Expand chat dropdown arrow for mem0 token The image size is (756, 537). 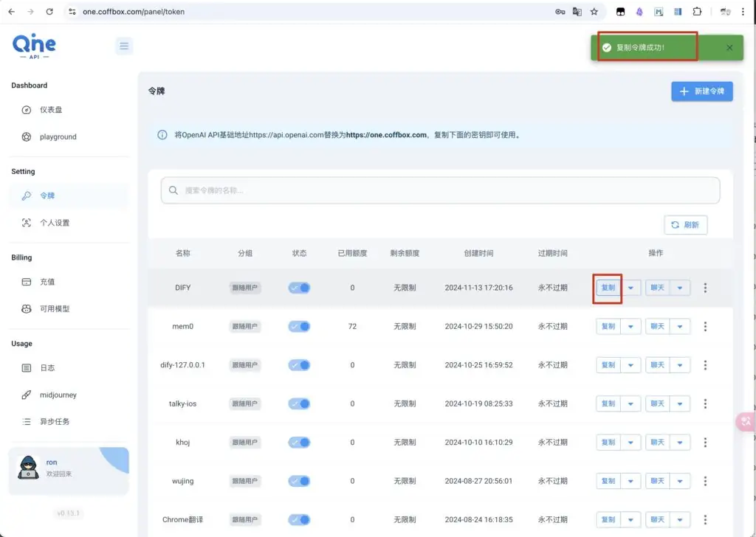point(679,326)
